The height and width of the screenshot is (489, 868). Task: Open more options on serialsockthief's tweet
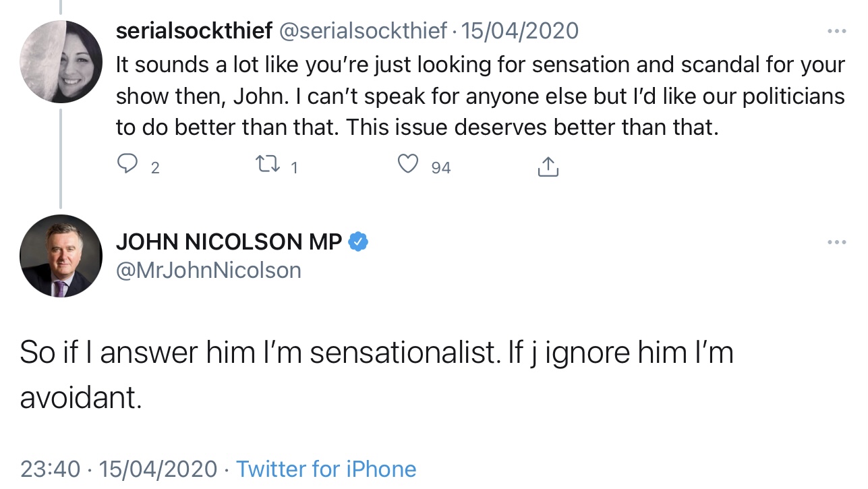[x=836, y=31]
